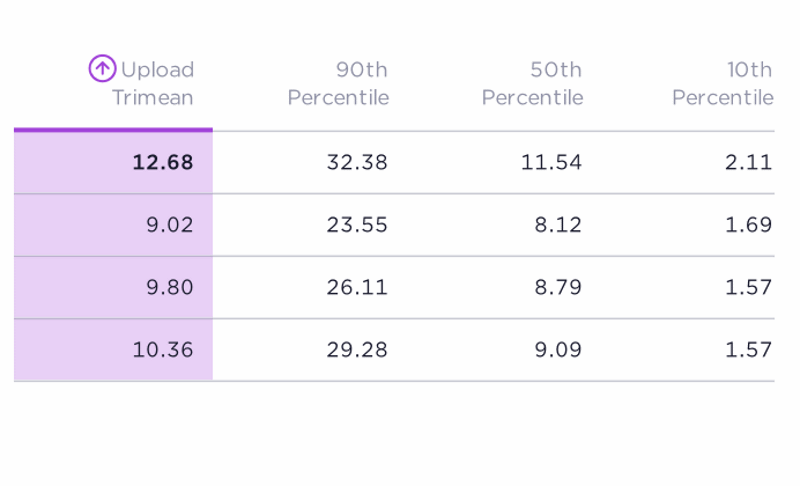This screenshot has width=800, height=486.
Task: Click the 10th Percentile column header
Action: (x=722, y=84)
